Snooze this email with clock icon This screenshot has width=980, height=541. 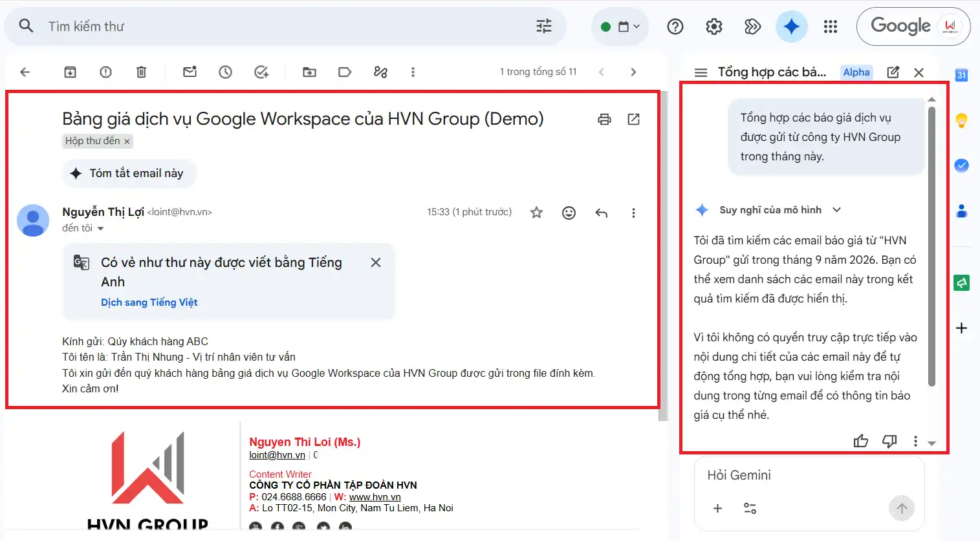click(225, 72)
